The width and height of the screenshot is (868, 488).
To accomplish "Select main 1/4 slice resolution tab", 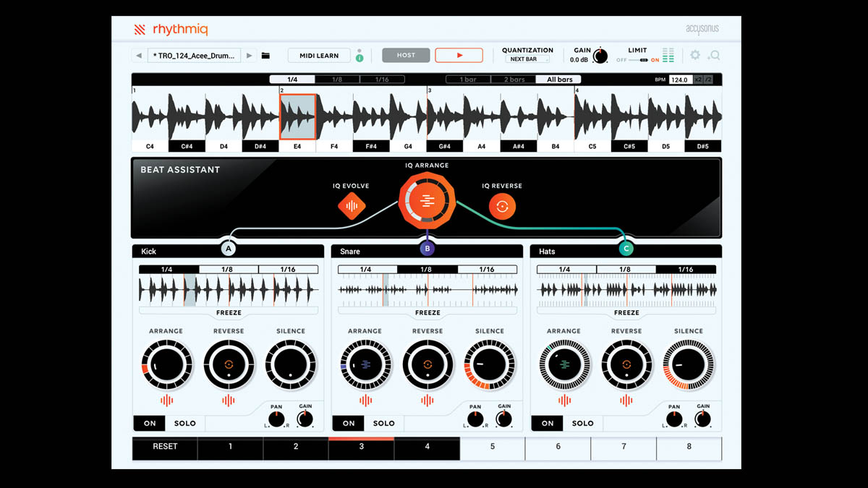I will tap(292, 80).
